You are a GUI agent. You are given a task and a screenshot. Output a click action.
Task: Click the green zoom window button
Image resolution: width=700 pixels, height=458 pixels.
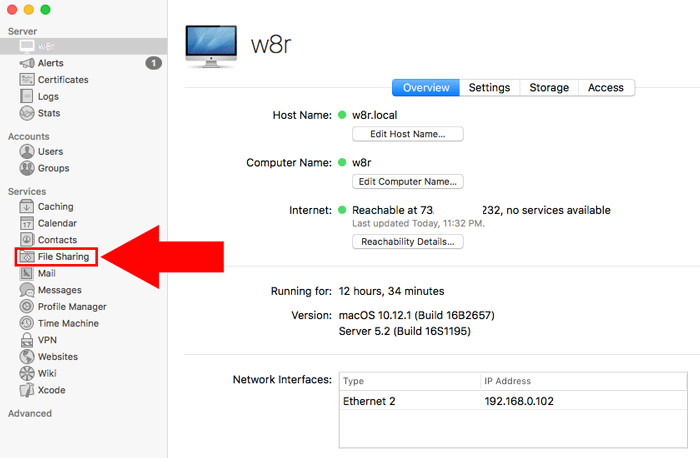(x=46, y=9)
